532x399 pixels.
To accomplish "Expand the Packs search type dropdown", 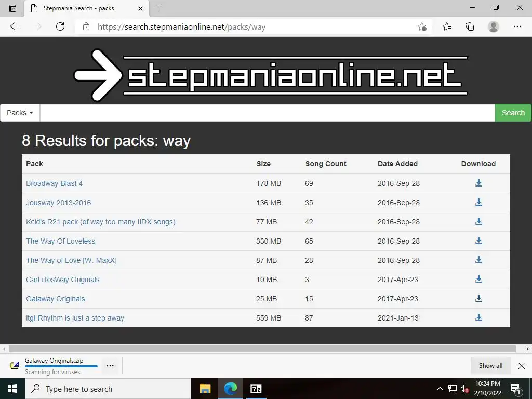I will (20, 113).
